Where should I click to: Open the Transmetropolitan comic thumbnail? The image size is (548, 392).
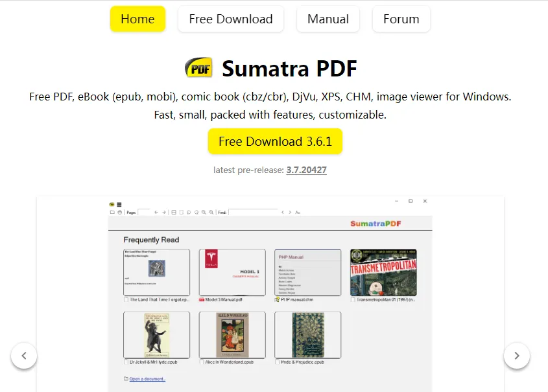tap(383, 272)
